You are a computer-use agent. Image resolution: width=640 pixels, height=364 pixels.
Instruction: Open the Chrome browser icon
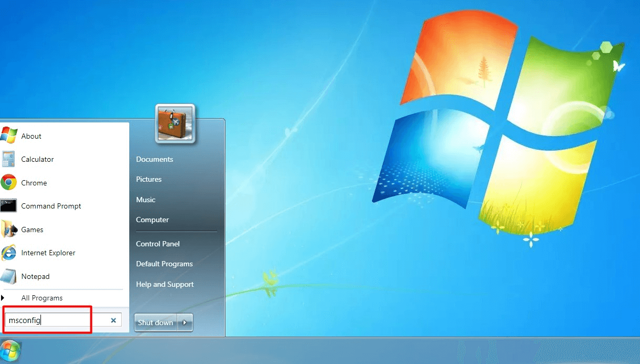click(x=8, y=183)
